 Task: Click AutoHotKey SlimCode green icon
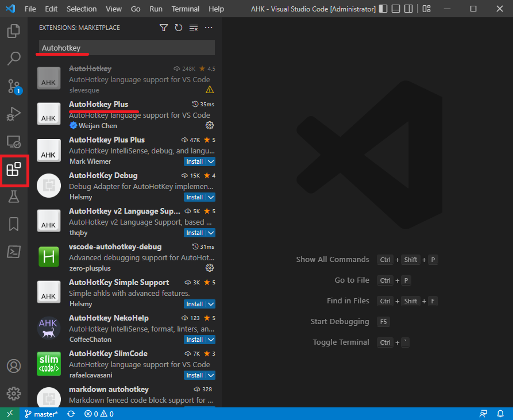click(49, 364)
